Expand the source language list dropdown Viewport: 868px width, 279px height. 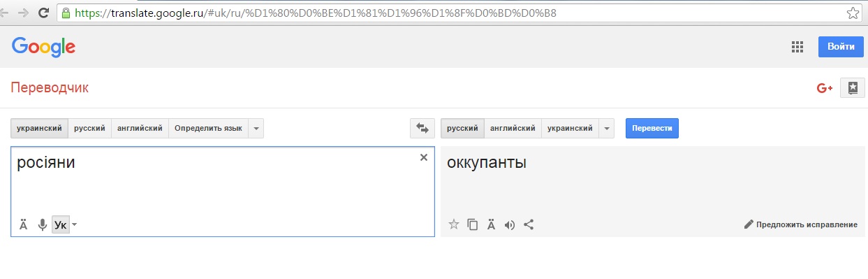(256, 128)
